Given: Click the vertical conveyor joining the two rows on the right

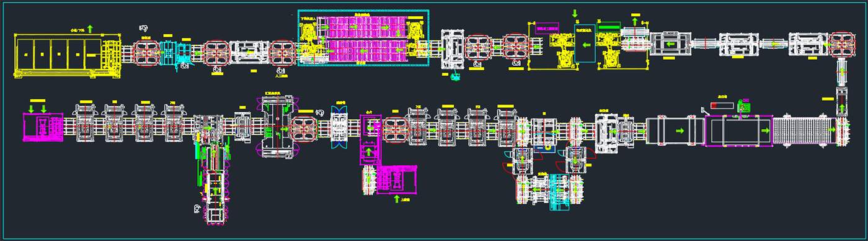Looking at the screenshot, I should point(842,86).
